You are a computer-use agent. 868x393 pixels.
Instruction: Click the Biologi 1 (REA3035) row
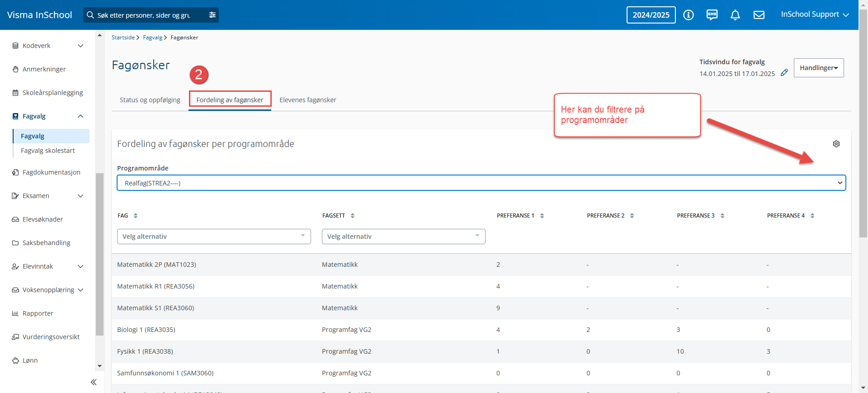click(481, 330)
